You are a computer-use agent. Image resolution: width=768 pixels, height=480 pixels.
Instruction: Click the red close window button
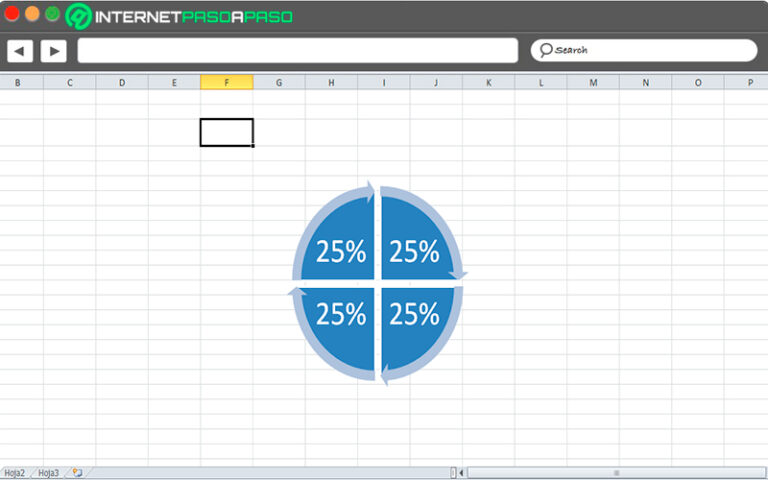(x=12, y=13)
